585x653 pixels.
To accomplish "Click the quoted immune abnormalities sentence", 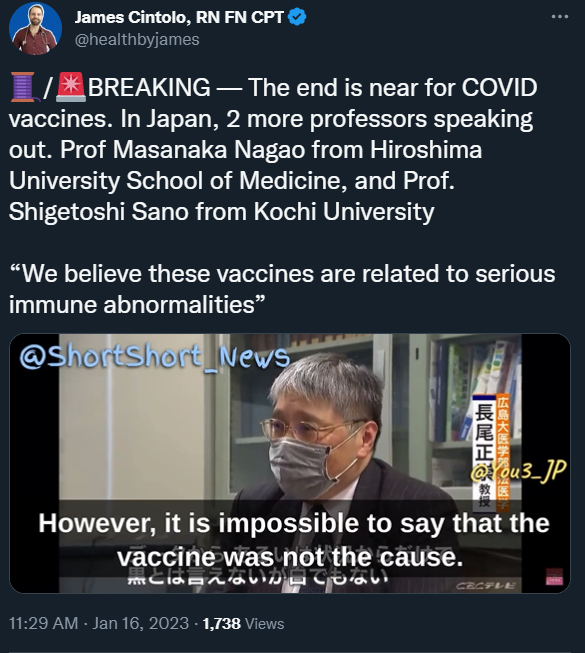I will tap(282, 289).
